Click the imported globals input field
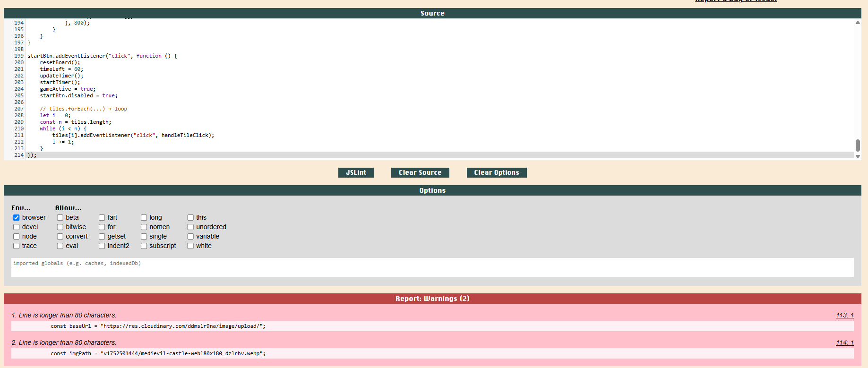 [432, 267]
